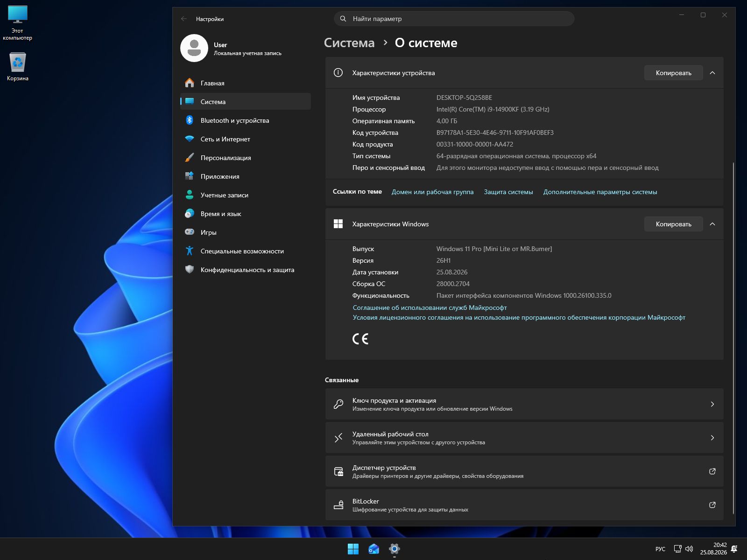Open Outlook from the taskbar
747x560 pixels.
(x=374, y=549)
